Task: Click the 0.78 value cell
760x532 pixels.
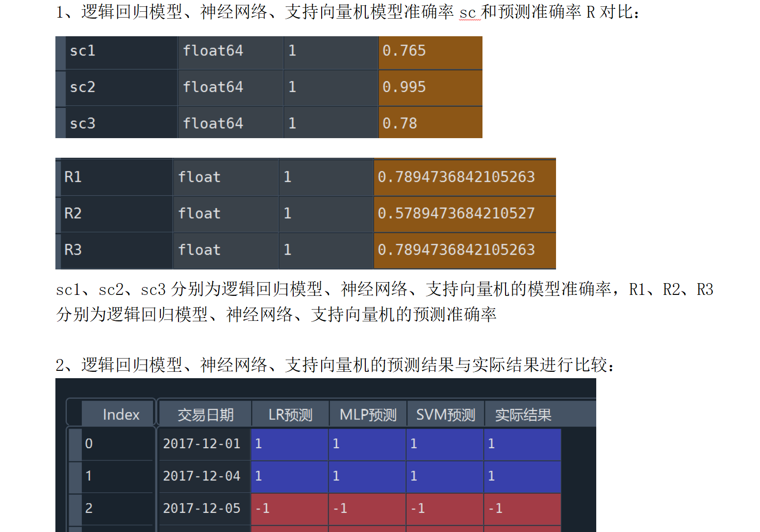Action: click(x=431, y=122)
